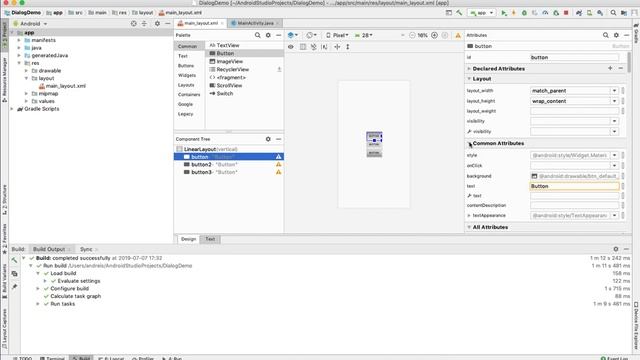Select the Design editor tab
Image resolution: width=640 pixels, height=360 pixels.
[x=188, y=239]
